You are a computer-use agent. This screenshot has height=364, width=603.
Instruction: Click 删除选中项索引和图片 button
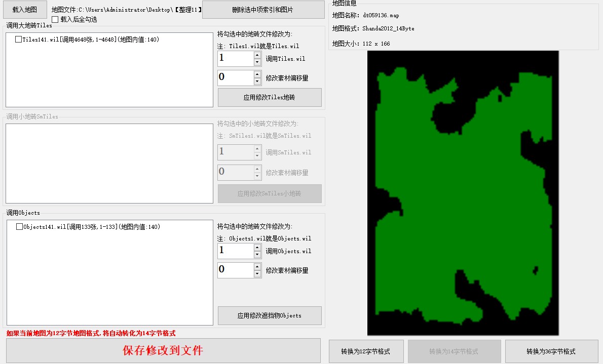263,10
